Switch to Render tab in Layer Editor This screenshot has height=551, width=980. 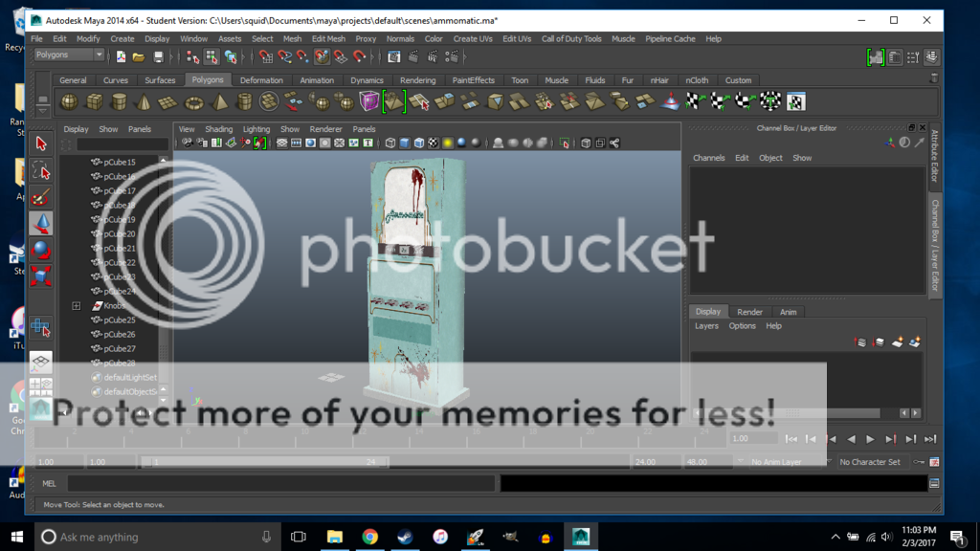(749, 312)
